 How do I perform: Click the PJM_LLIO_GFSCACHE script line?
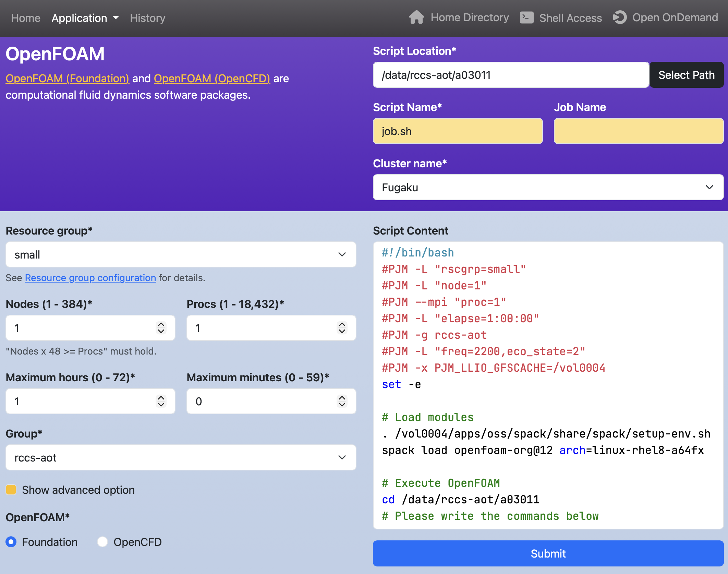click(494, 368)
